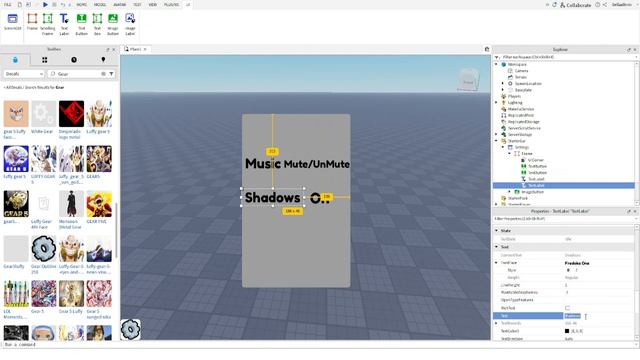
Task: Expand the ImageButton tree node
Action: 509,191
